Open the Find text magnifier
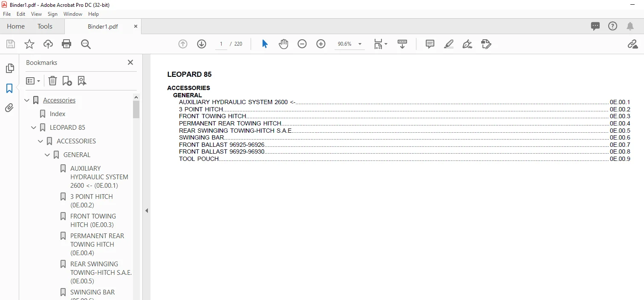This screenshot has width=644, height=300. pos(86,44)
